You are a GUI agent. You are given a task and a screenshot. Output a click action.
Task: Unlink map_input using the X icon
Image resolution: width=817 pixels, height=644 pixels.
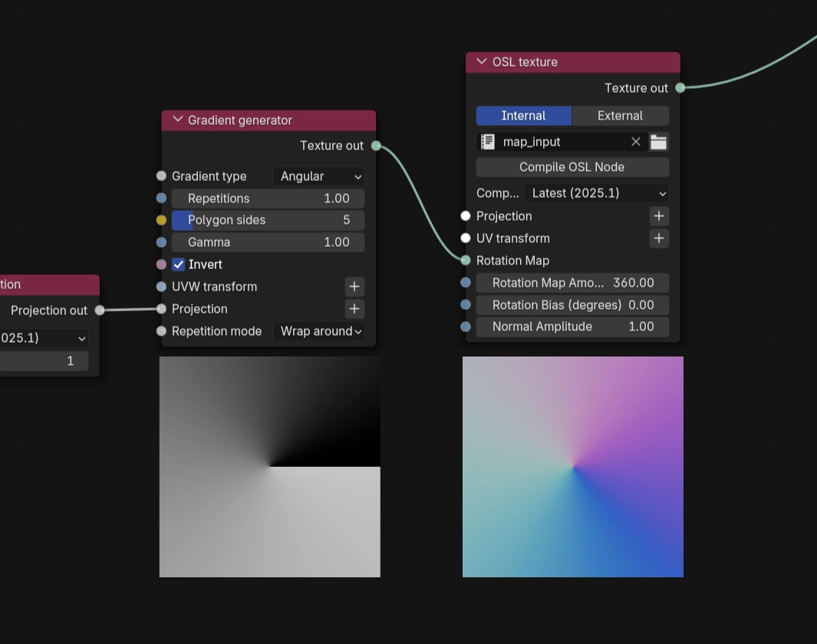pyautogui.click(x=635, y=141)
